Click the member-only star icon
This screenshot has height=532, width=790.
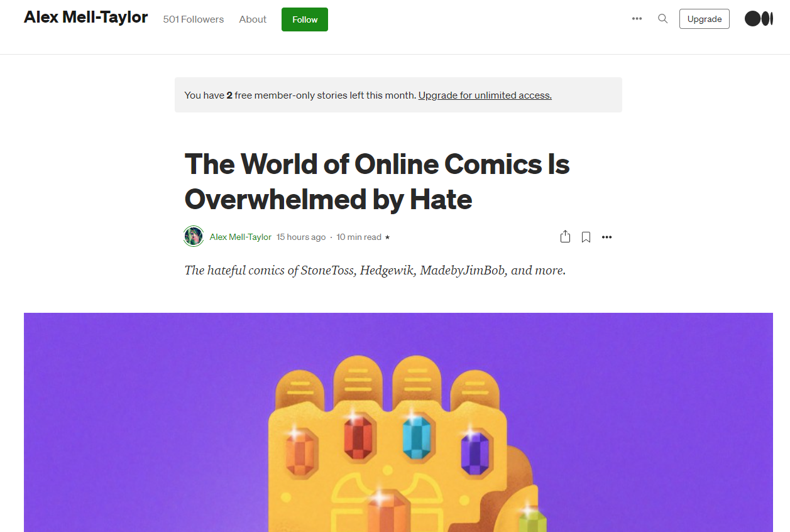click(x=387, y=237)
